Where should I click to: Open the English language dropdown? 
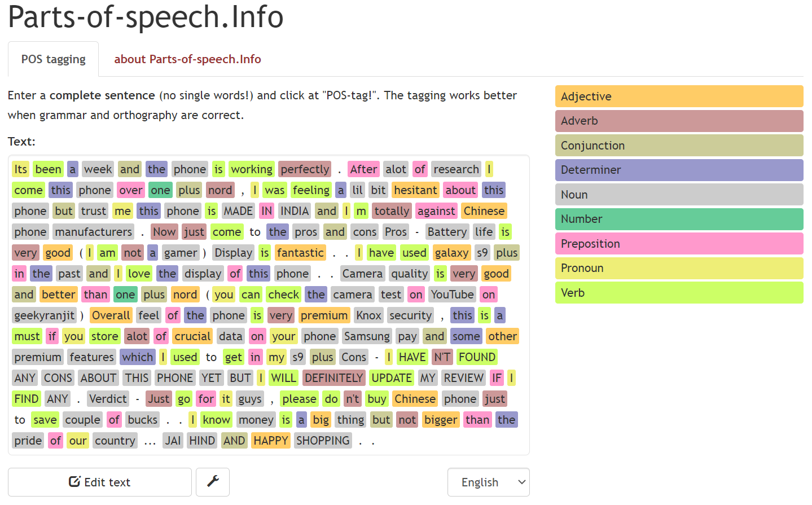(488, 482)
